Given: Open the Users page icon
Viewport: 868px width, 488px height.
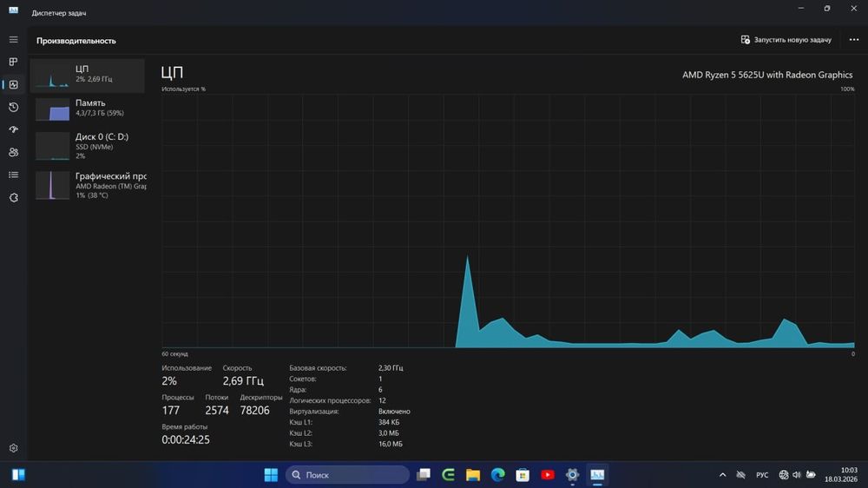Looking at the screenshot, I should click(x=13, y=152).
